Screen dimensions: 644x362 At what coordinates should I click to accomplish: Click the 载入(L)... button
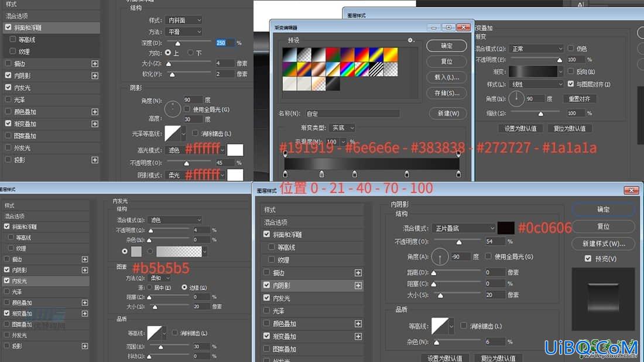(447, 77)
